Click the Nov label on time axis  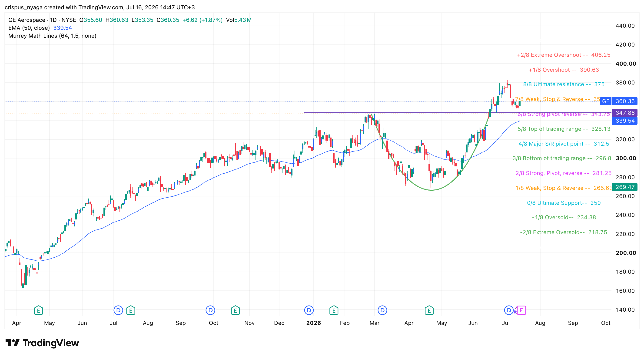[x=249, y=323]
